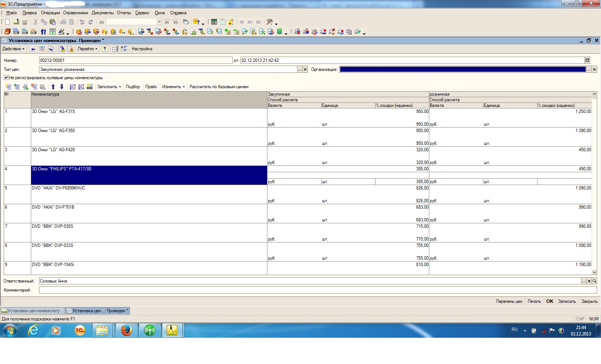Click the table's vertical scrollbar down arrow
Screen dimensions: 601x364
click(x=594, y=272)
